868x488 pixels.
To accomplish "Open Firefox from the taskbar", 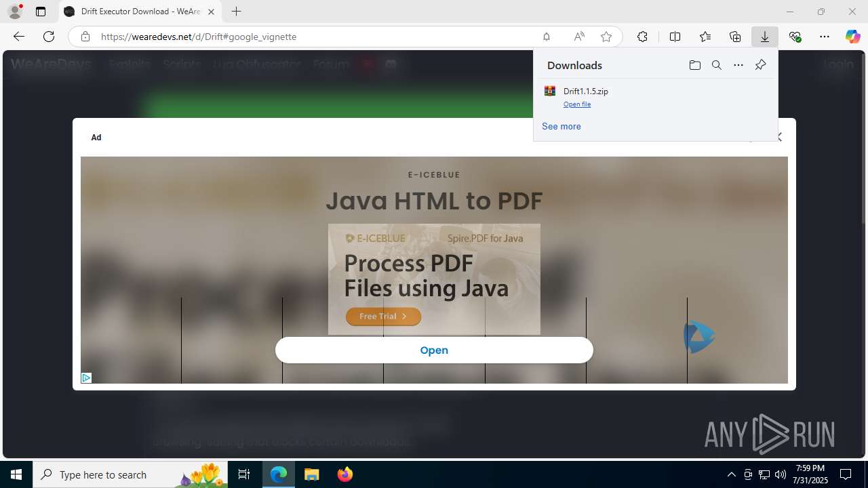I will click(x=345, y=474).
